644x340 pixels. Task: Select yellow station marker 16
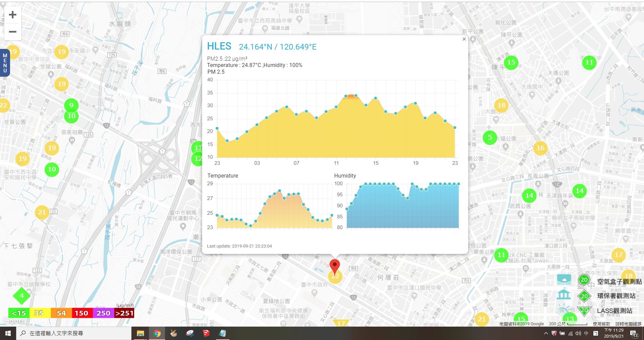tap(540, 148)
